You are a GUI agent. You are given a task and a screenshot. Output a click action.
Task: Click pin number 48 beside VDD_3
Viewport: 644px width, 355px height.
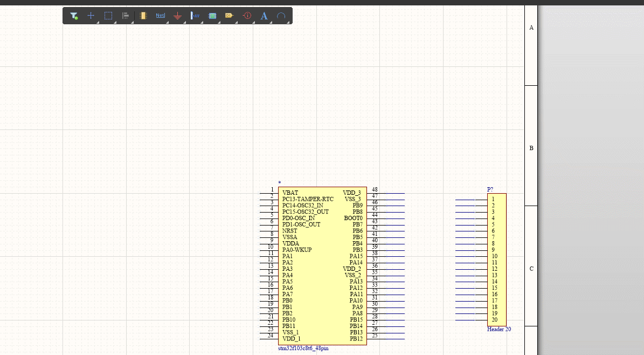pos(375,189)
